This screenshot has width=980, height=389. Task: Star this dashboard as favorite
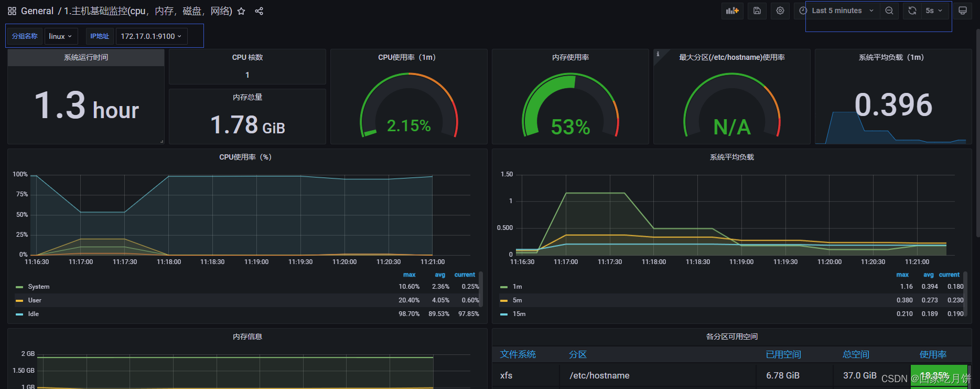(241, 11)
